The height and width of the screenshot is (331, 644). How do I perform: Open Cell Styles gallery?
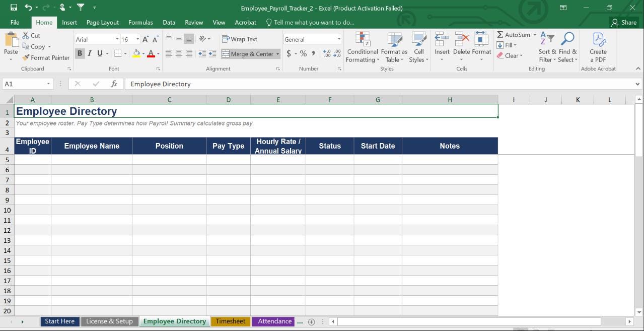418,47
